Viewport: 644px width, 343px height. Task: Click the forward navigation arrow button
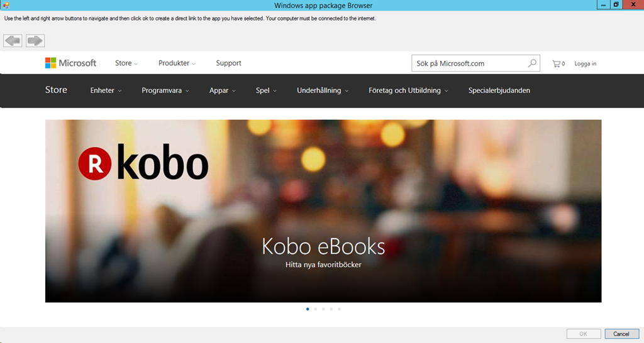coord(35,41)
